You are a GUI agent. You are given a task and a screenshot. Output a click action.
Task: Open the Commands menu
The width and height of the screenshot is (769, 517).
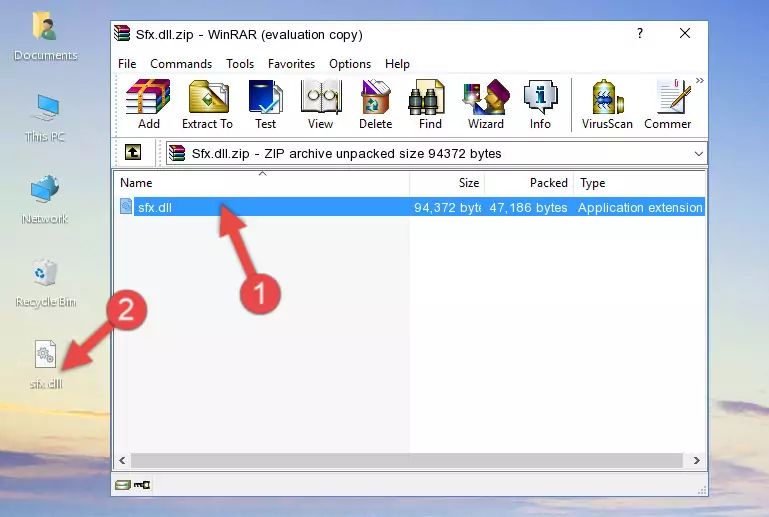(181, 64)
